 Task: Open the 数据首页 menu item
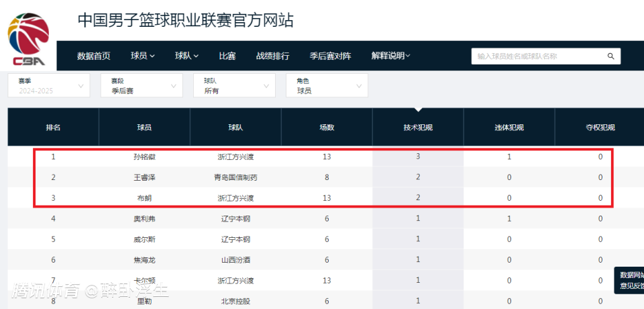point(94,56)
